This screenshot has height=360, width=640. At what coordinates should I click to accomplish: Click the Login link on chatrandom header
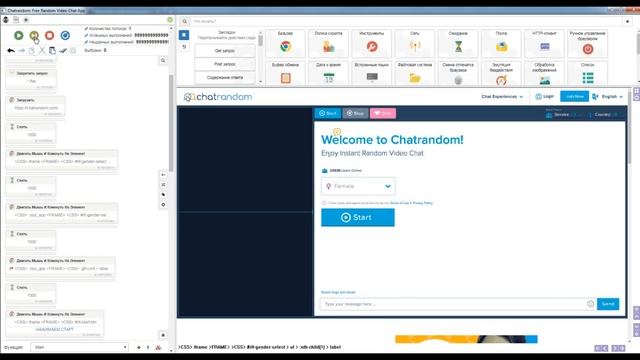[545, 97]
